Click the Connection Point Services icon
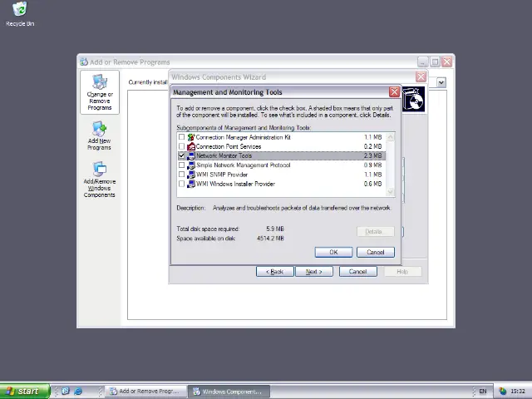 pyautogui.click(x=191, y=146)
